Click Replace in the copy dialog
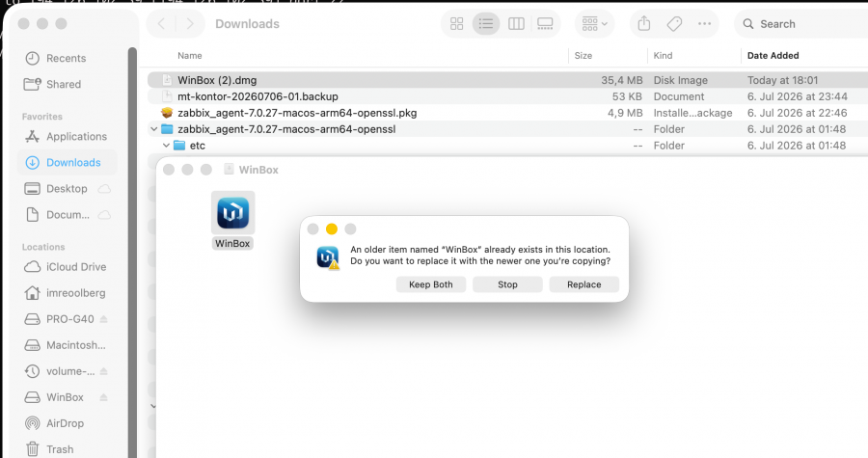The height and width of the screenshot is (458, 868). [584, 284]
